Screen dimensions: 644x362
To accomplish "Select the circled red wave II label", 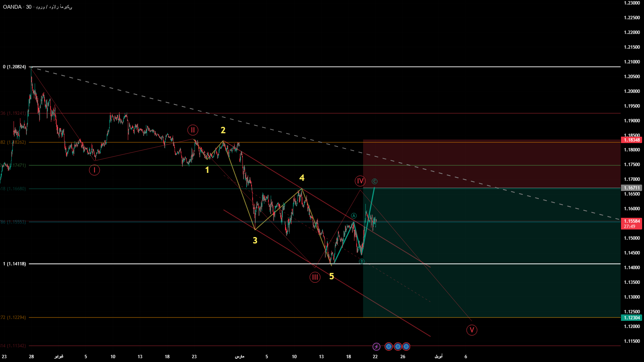I will (x=193, y=130).
